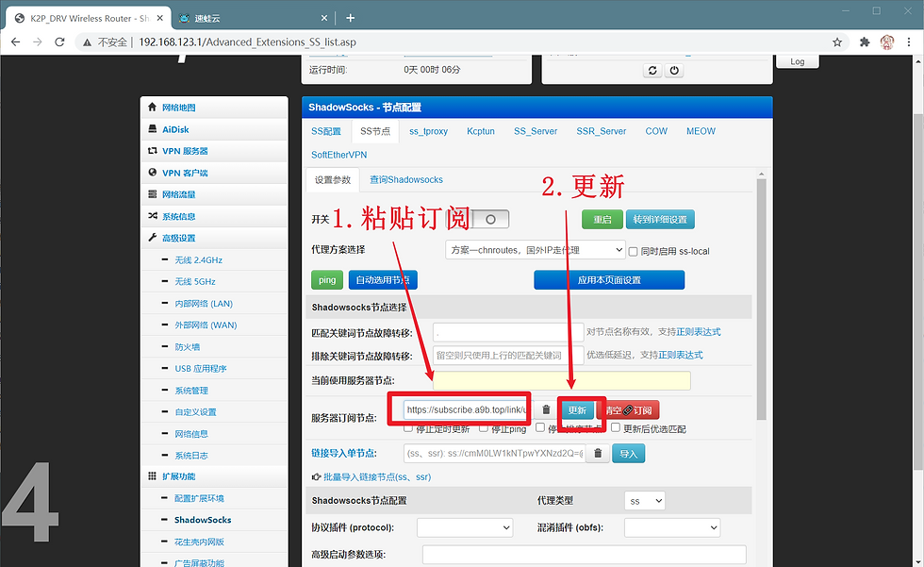This screenshot has height=567, width=924.
Task: Open the first 正则表达式 link
Action: pos(699,332)
